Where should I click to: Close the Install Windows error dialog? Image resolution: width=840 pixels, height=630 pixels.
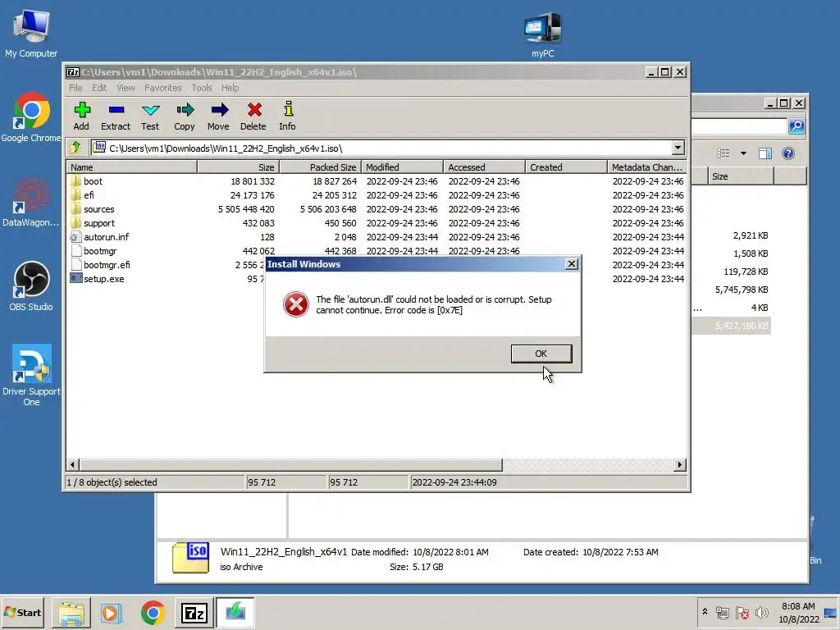click(572, 264)
